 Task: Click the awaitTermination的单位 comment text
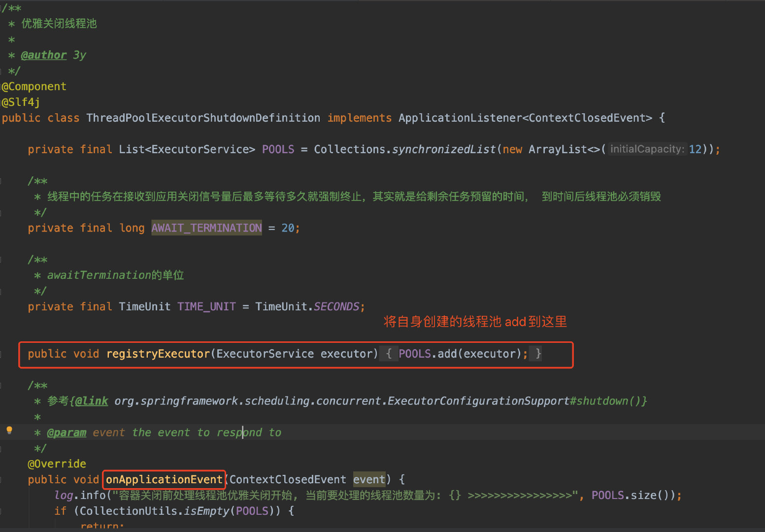(x=115, y=275)
